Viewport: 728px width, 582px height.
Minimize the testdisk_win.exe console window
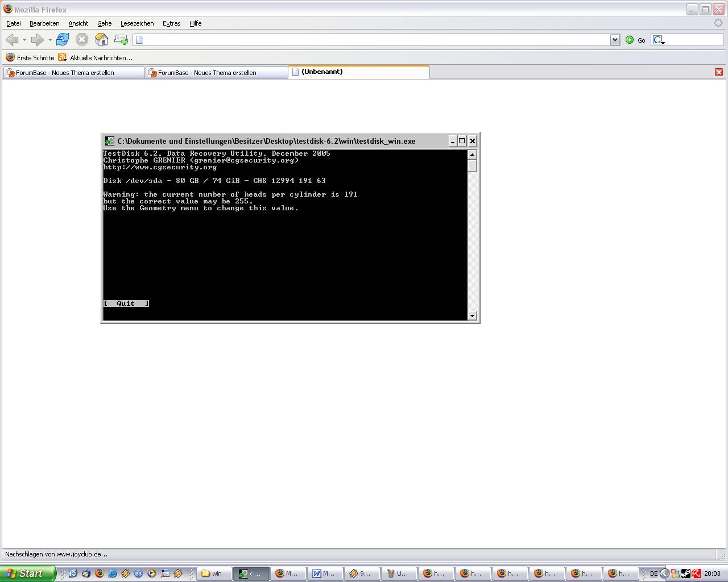453,141
